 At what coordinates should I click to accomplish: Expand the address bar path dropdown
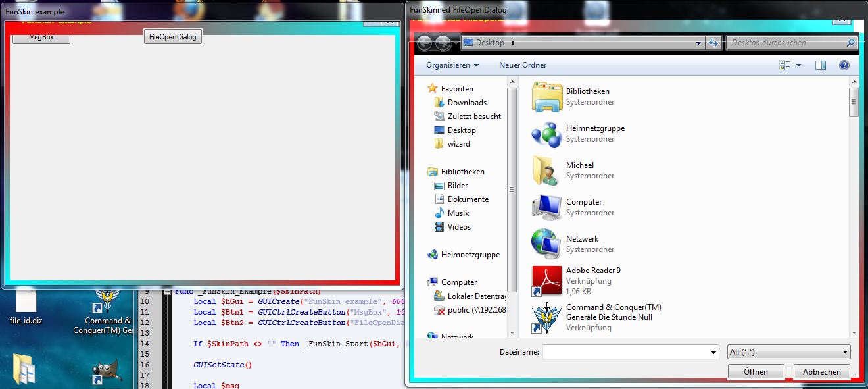tap(698, 43)
